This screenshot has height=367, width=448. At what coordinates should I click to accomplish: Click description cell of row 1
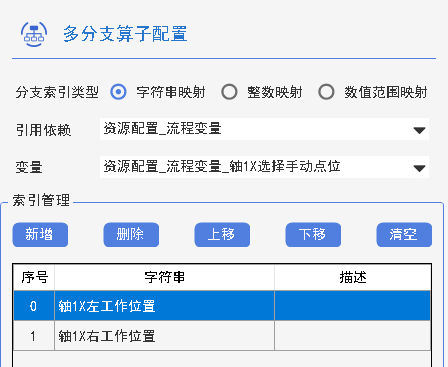click(x=353, y=336)
